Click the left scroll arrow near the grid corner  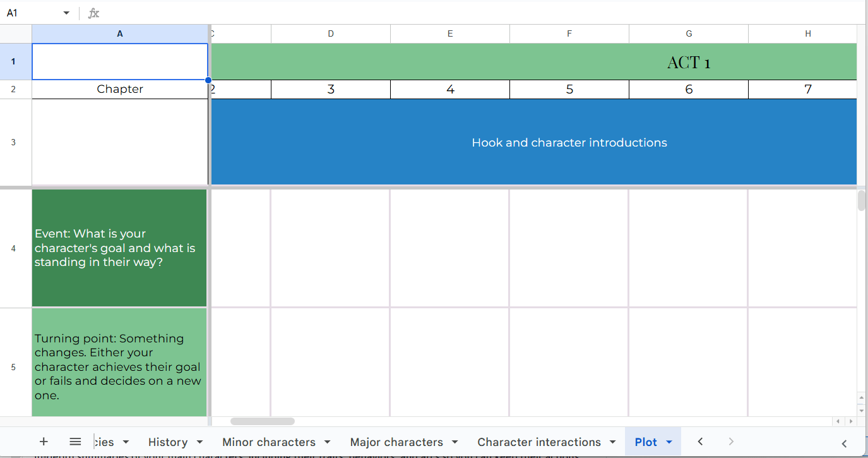pos(837,421)
